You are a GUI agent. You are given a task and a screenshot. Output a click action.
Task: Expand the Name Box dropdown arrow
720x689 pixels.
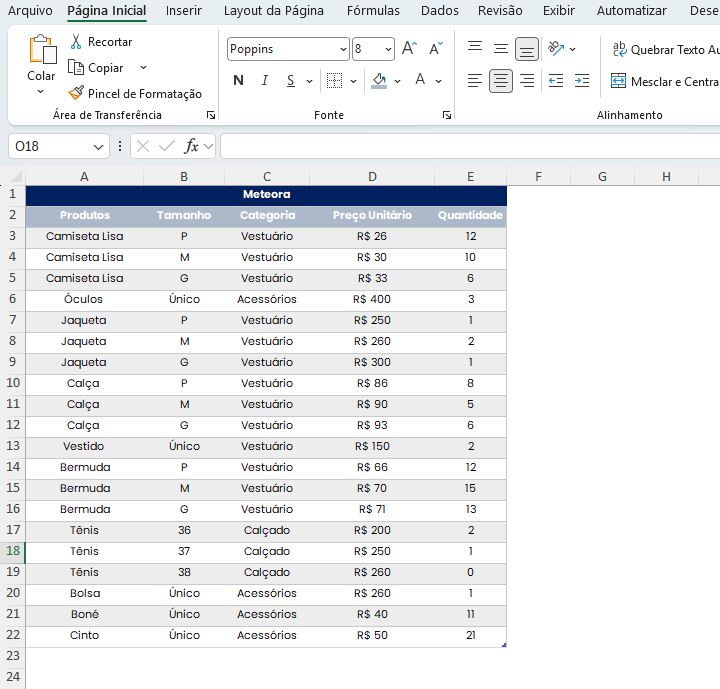point(99,146)
